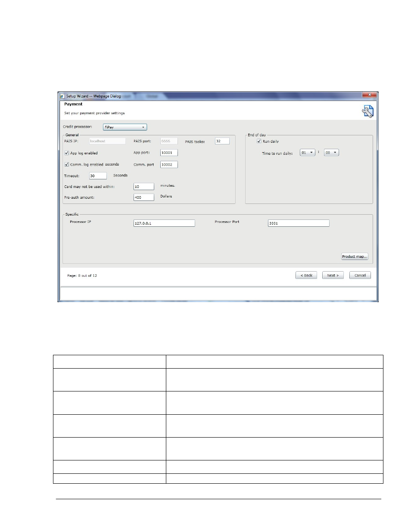The height and width of the screenshot is (532, 411).
Task: Go back with the Back button
Action: click(306, 275)
